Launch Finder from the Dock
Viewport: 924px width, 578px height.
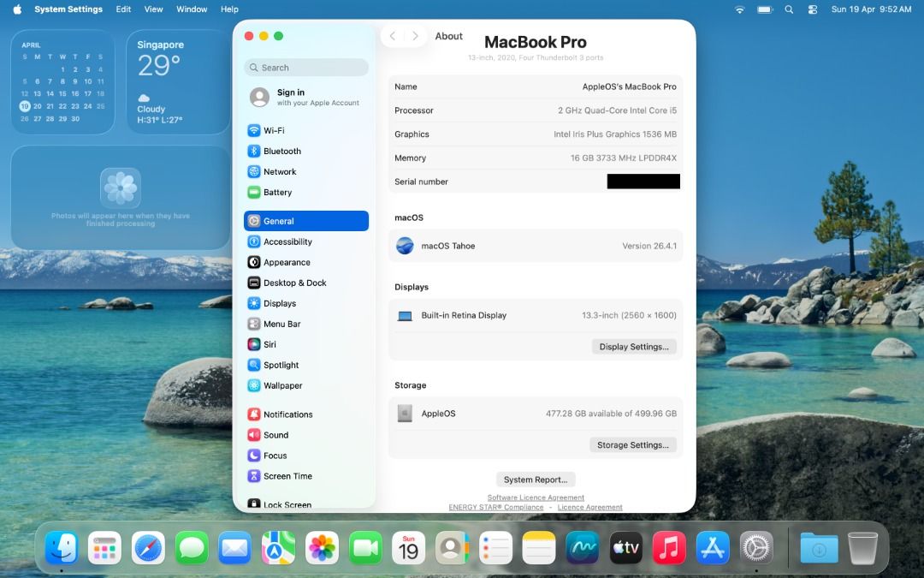point(62,548)
